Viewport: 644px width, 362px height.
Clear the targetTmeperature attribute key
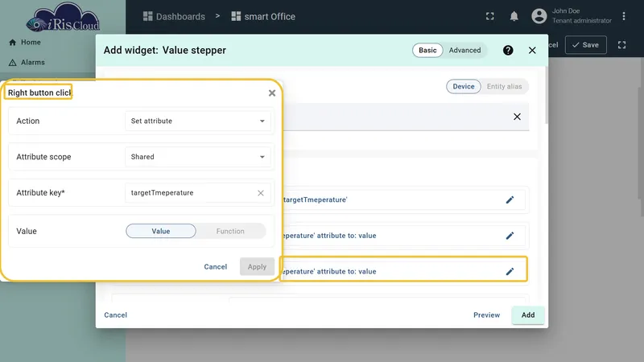pyautogui.click(x=260, y=193)
